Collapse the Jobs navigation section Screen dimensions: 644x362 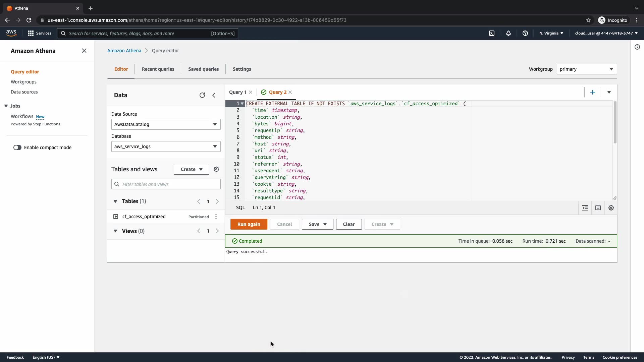[6, 106]
